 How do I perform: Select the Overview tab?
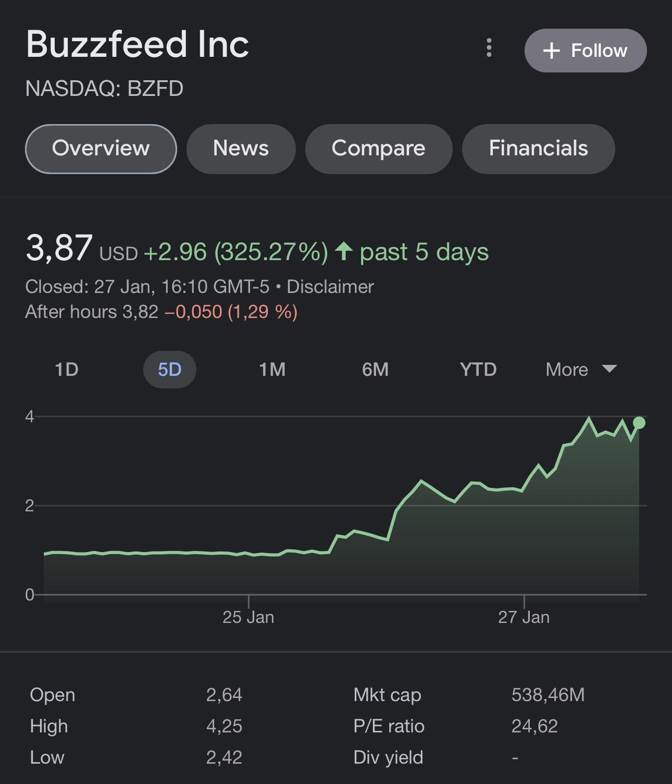(101, 149)
